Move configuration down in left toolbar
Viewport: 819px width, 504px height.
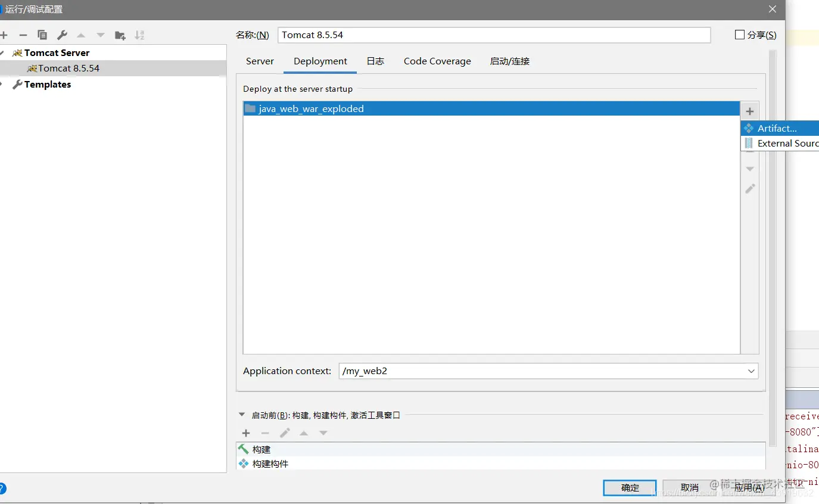click(101, 35)
